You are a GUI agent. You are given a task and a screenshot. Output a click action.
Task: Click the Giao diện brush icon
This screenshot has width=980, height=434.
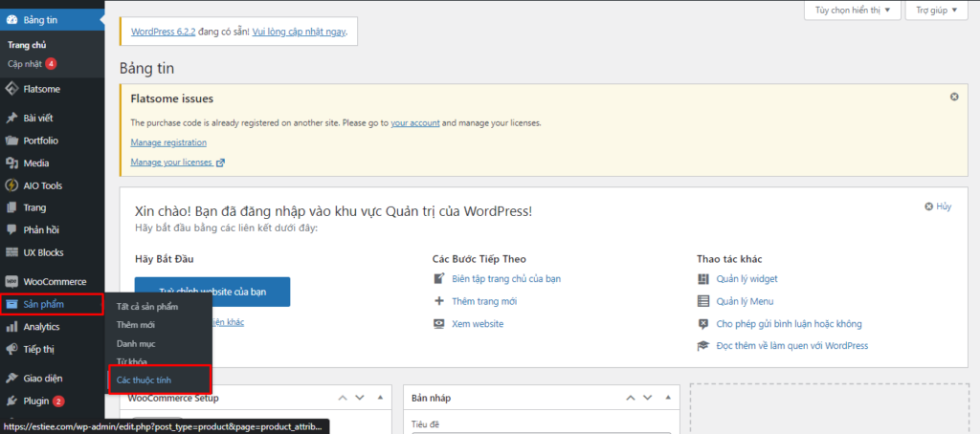11,379
